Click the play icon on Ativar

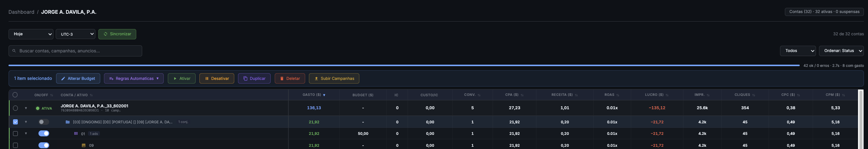coord(175,78)
